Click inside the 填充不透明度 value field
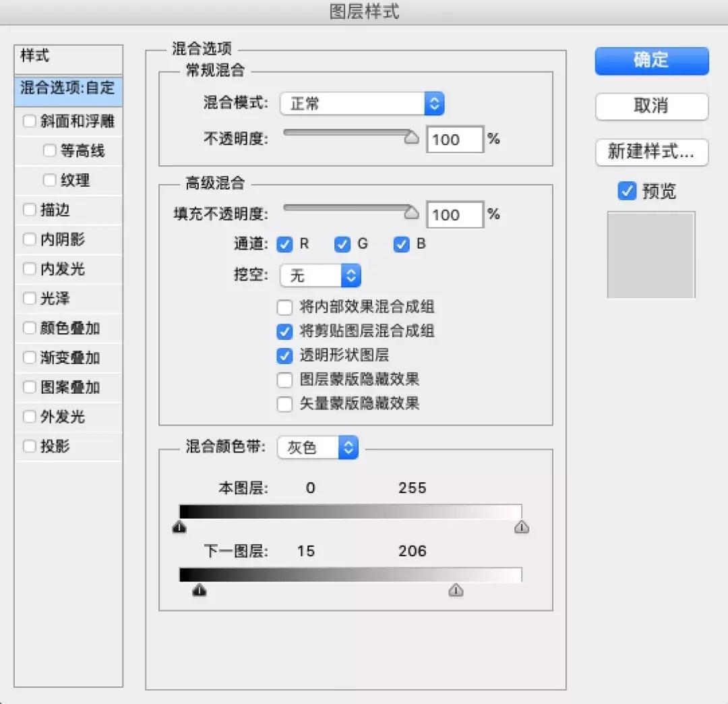Image resolution: width=728 pixels, height=704 pixels. (x=454, y=214)
